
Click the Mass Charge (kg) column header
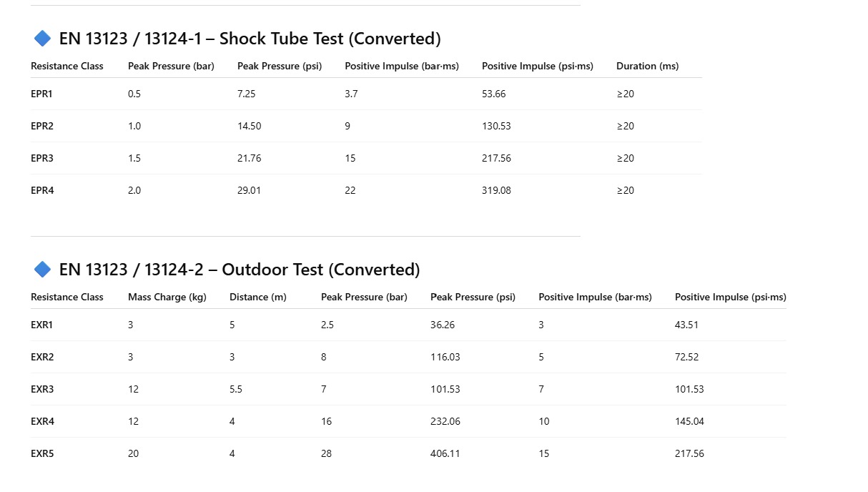167,297
